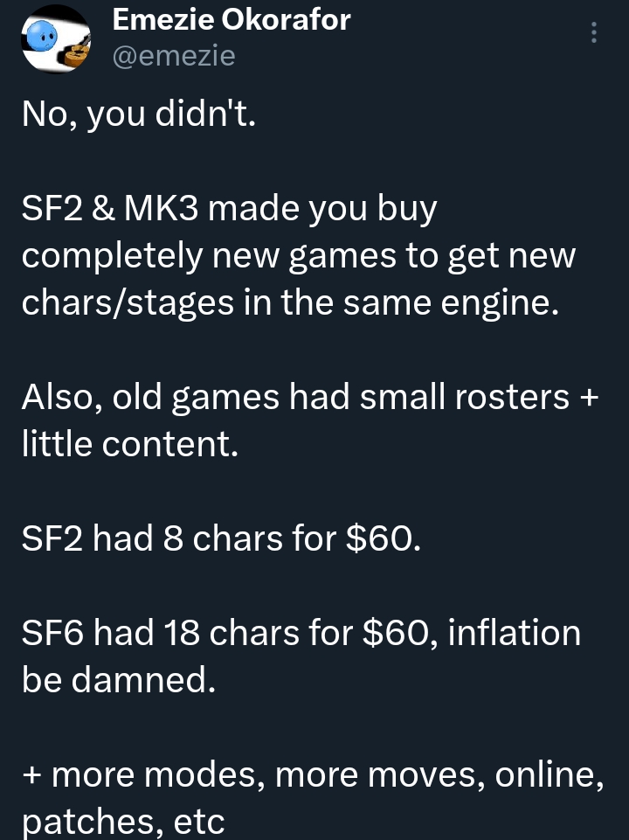Tap the "chars/stages in the same engine." line
This screenshot has width=629, height=840.
[x=289, y=302]
